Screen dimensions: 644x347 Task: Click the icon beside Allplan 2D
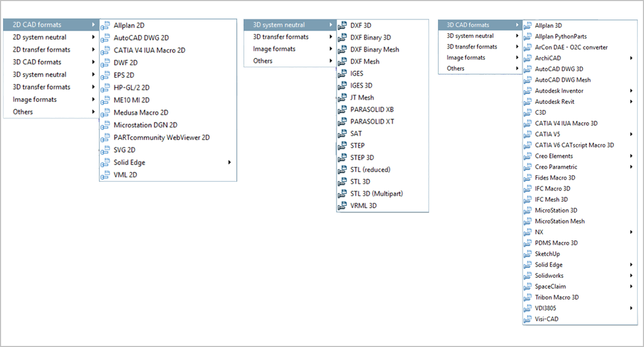105,25
